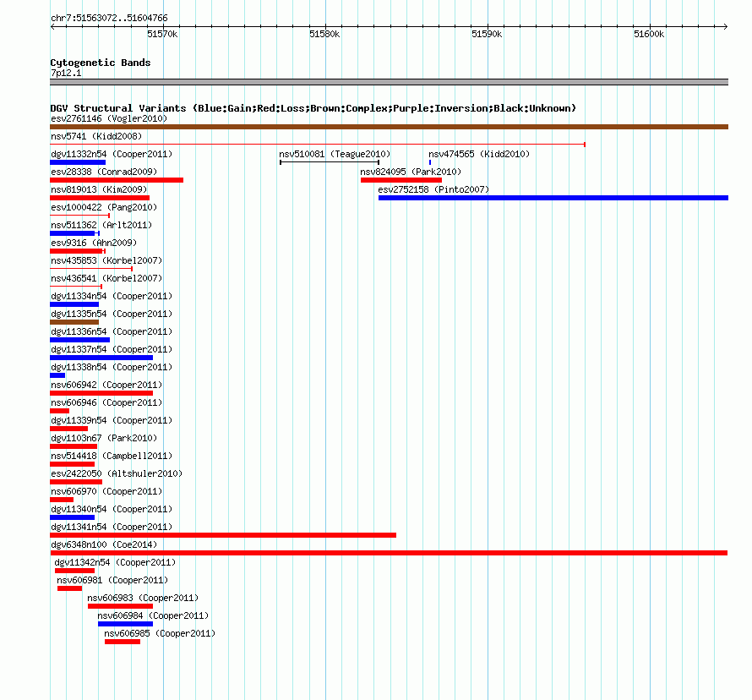Click nsv606942 (Cooper2011) label
Image resolution: width=752 pixels, height=700 pixels.
(106, 385)
